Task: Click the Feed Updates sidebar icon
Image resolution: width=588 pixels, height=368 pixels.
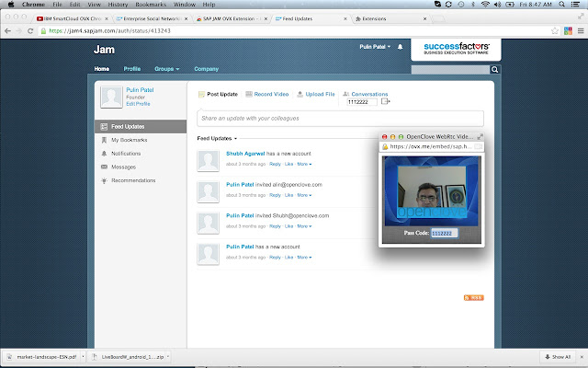Action: pos(104,127)
